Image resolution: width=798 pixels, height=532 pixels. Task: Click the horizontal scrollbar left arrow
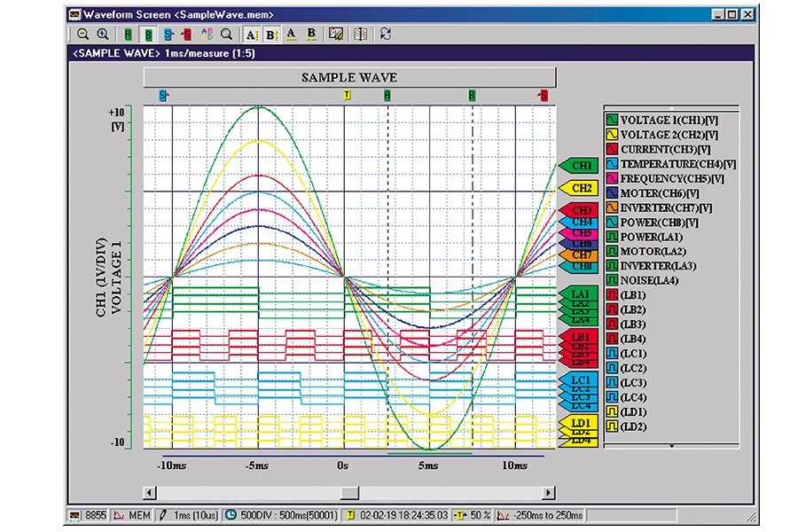(x=149, y=492)
